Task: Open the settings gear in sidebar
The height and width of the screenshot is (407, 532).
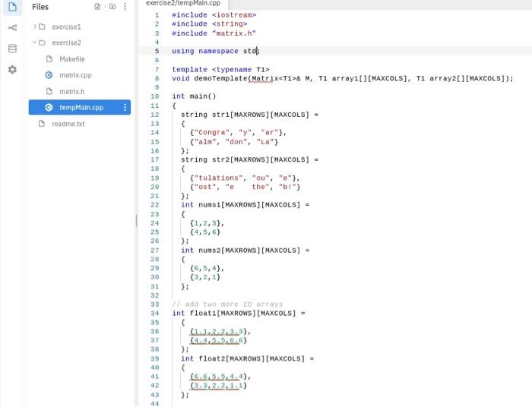Action: 12,69
